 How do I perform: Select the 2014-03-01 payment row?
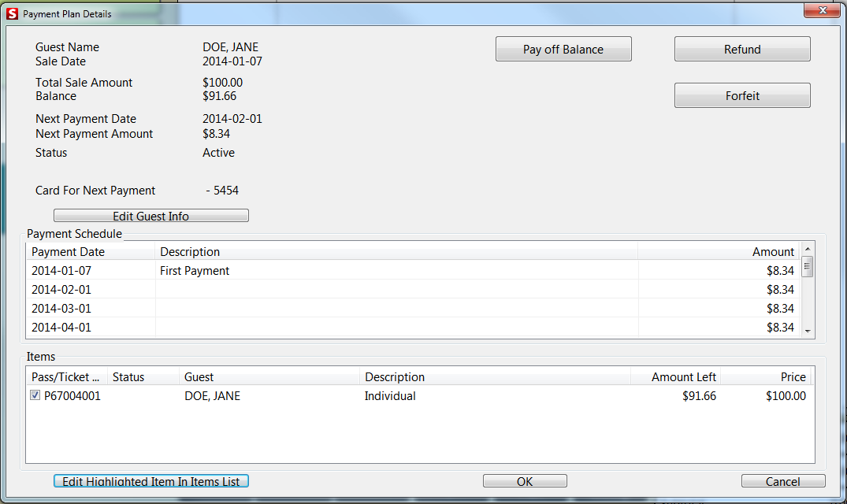pyautogui.click(x=315, y=309)
